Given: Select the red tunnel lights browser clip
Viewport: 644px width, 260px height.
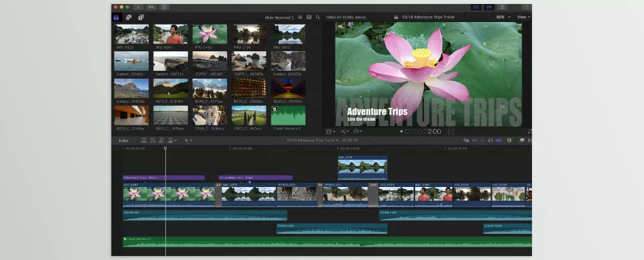Looking at the screenshot, I should (288, 88).
